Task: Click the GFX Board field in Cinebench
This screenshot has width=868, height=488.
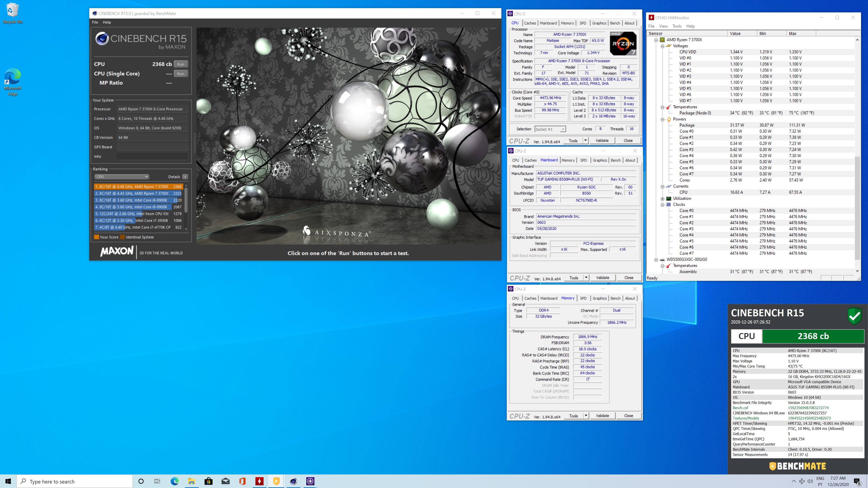Action: tap(152, 147)
